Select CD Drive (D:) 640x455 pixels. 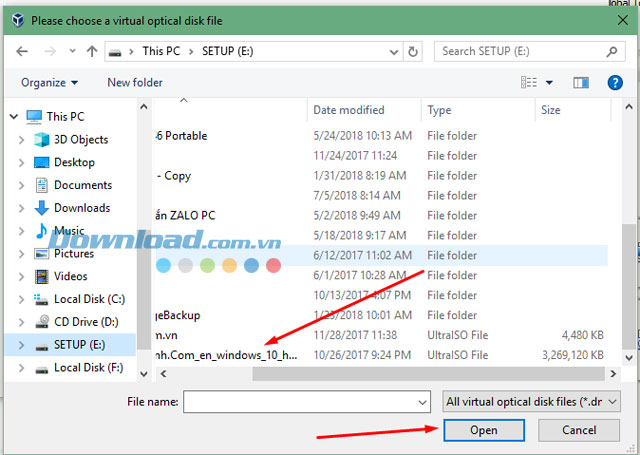tap(86, 322)
